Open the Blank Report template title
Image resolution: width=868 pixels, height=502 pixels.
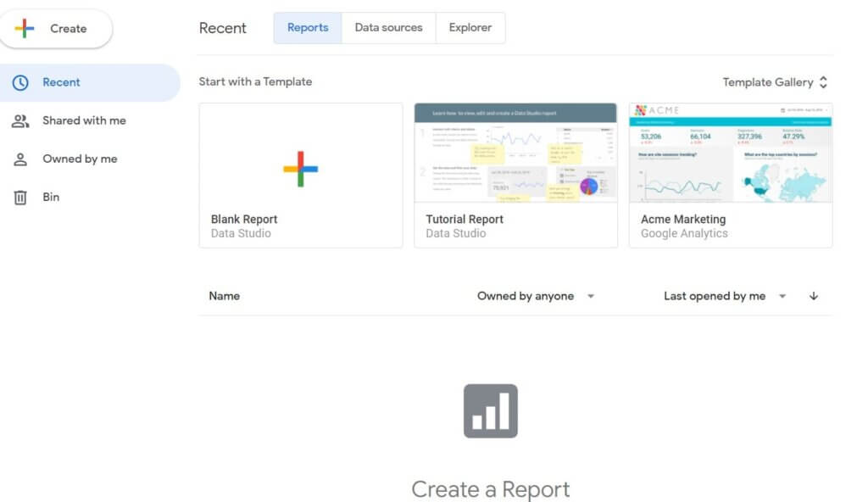tap(244, 220)
